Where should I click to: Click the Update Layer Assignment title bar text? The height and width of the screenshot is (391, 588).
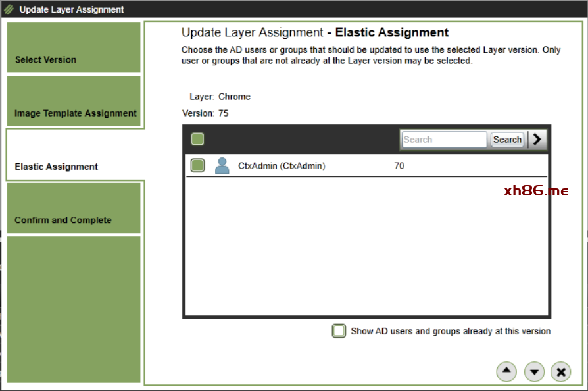(x=72, y=9)
